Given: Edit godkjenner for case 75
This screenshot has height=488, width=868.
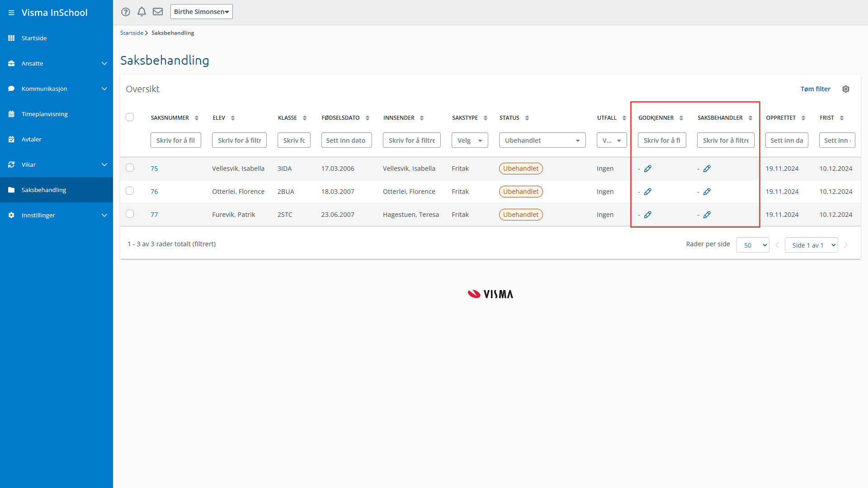Looking at the screenshot, I should click(648, 169).
